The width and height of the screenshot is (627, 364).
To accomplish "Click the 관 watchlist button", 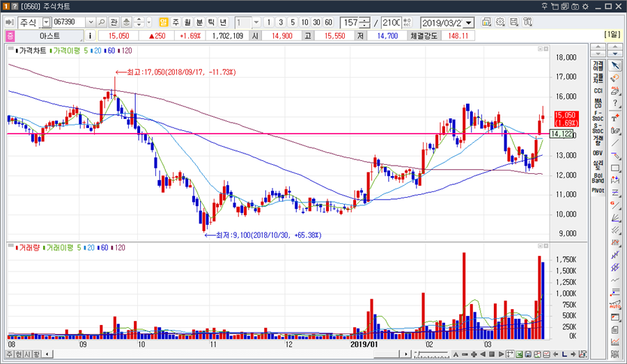I will (114, 22).
